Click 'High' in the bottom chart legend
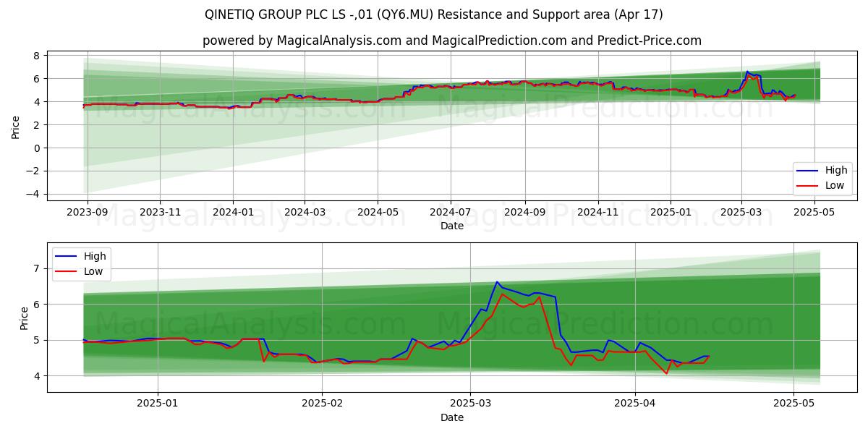 95,256
